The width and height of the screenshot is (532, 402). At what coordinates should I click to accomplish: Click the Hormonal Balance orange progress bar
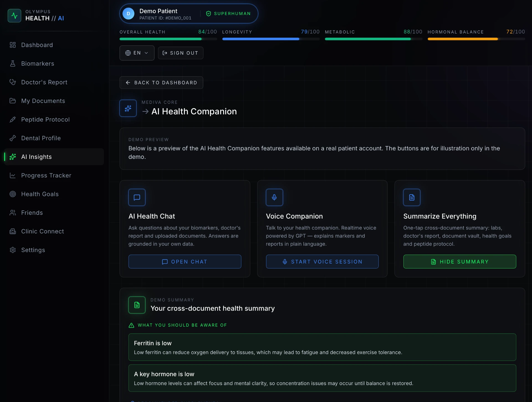tap(476, 39)
